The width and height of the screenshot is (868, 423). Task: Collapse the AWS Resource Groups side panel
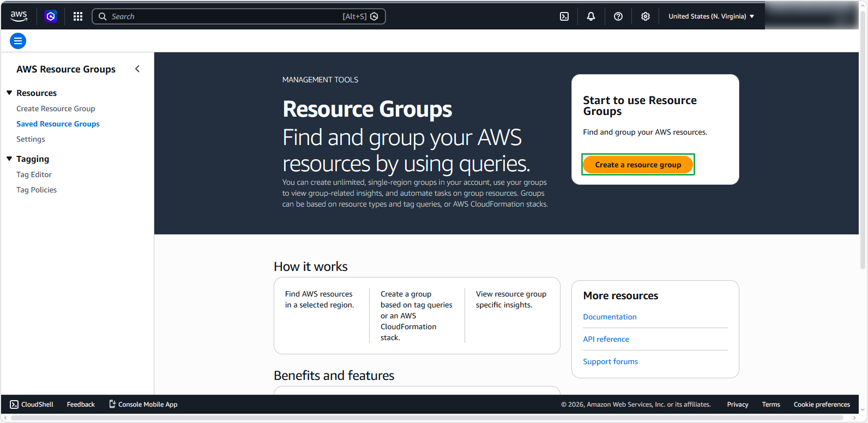coord(137,69)
